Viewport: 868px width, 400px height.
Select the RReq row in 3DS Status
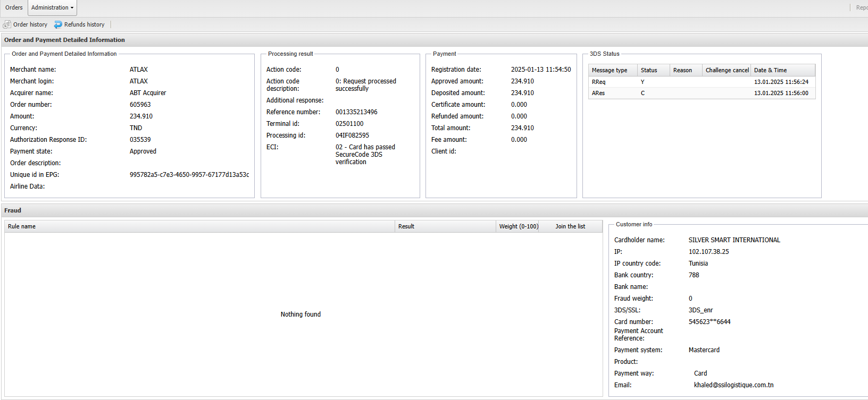click(x=599, y=82)
